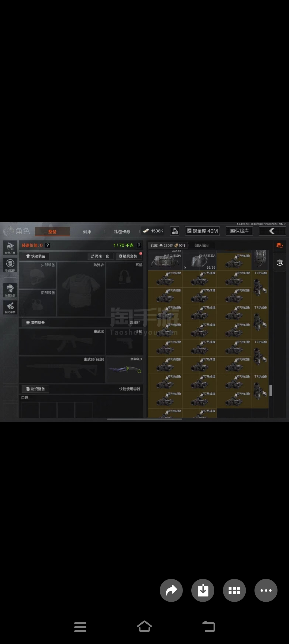
Task: Tap the Android recent apps menu button
Action: 80,627
